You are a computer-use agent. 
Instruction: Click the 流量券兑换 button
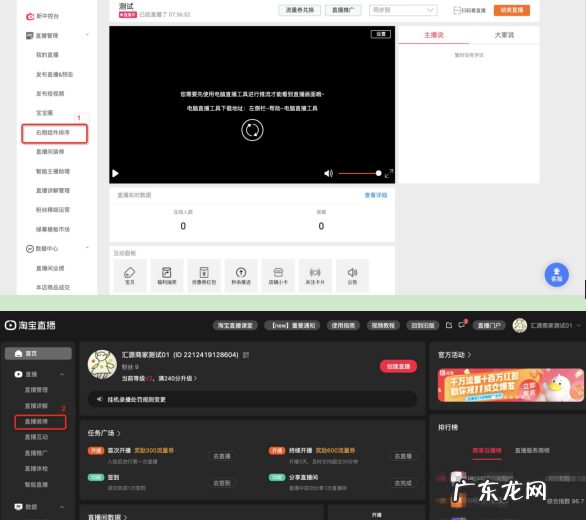pyautogui.click(x=300, y=10)
